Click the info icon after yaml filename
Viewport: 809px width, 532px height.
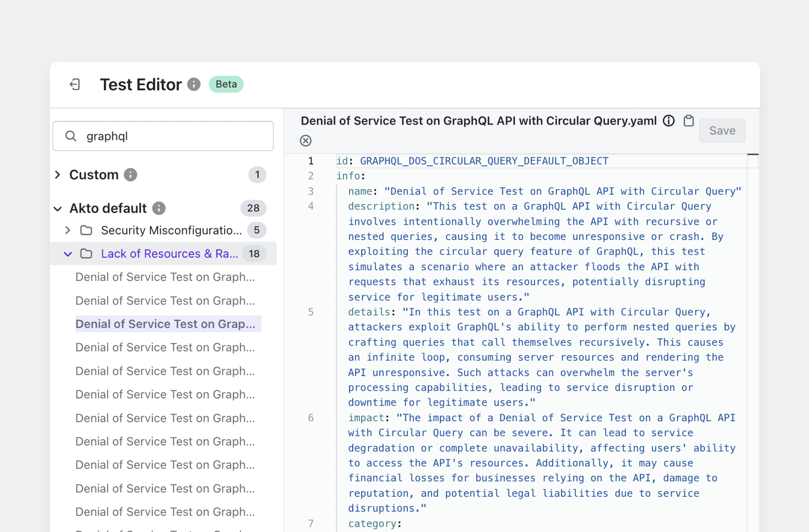click(668, 121)
